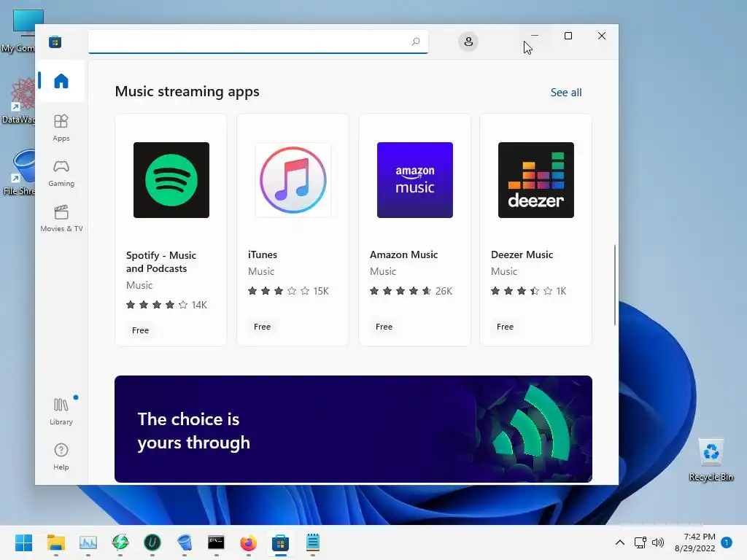Open the Notepad taskbar icon
747x560 pixels.
tap(312, 542)
